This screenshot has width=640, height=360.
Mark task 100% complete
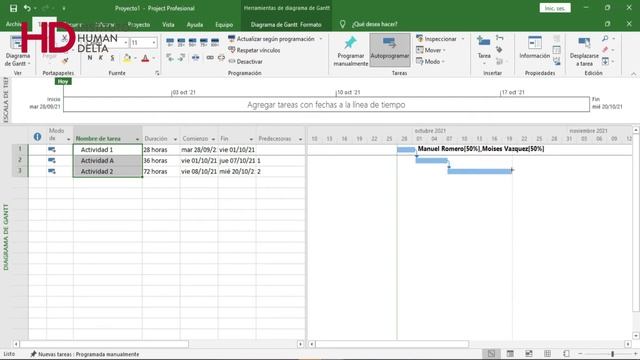click(215, 42)
